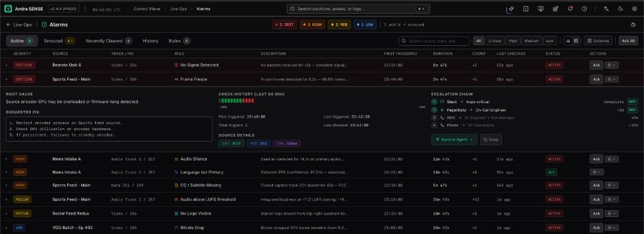Switch to list view layout

[568, 41]
